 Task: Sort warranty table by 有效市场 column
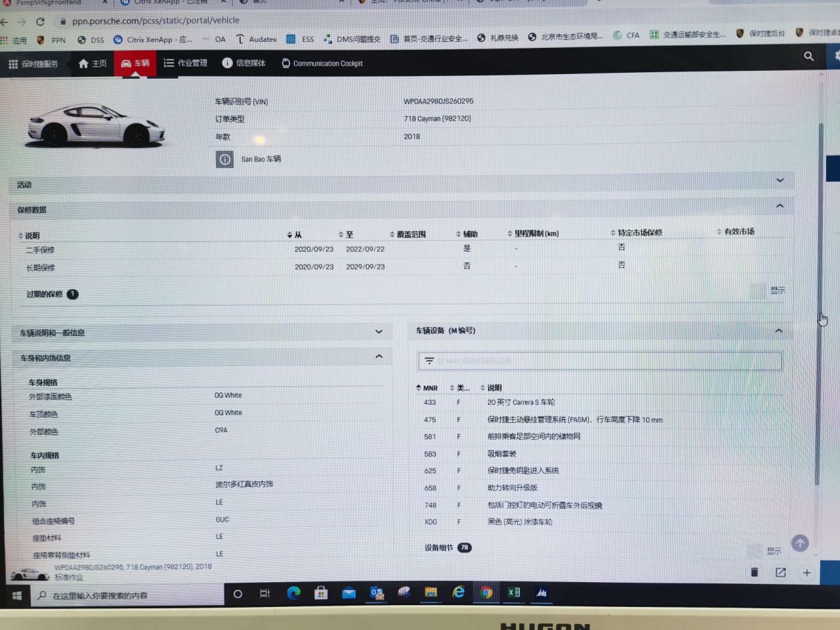(736, 232)
